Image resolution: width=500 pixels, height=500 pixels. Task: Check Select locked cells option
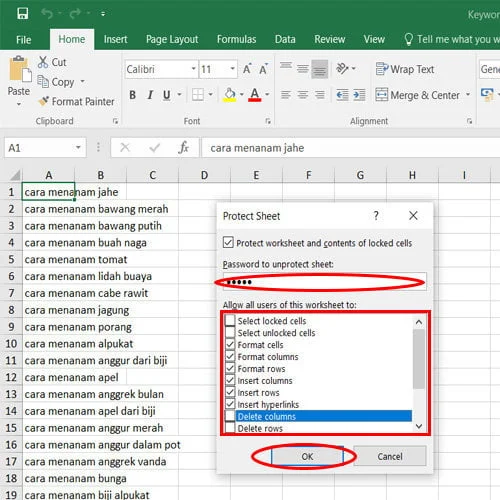[230, 321]
